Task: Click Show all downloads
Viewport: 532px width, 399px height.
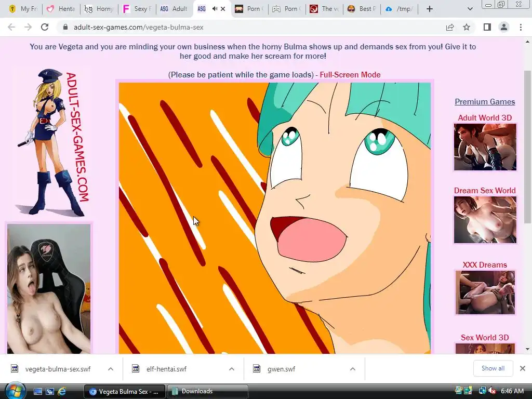Action: pyautogui.click(x=493, y=368)
